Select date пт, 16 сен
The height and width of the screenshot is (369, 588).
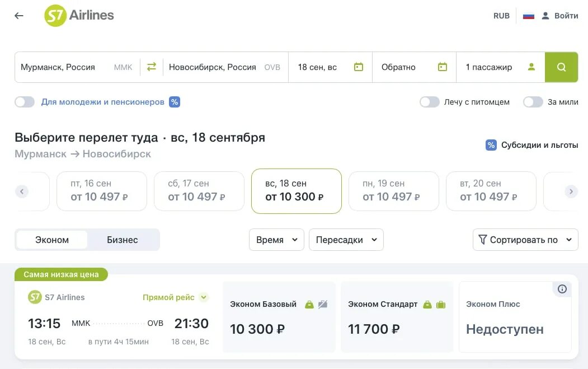(x=102, y=191)
